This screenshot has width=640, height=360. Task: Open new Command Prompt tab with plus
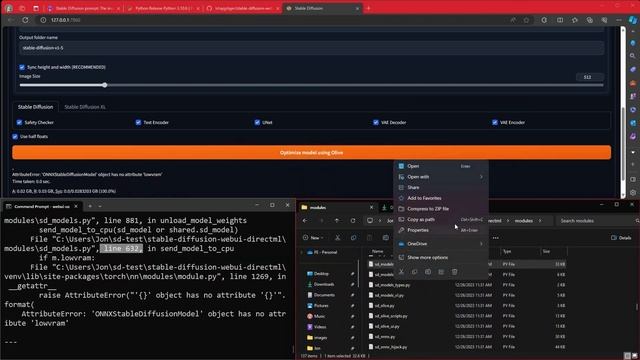90,206
